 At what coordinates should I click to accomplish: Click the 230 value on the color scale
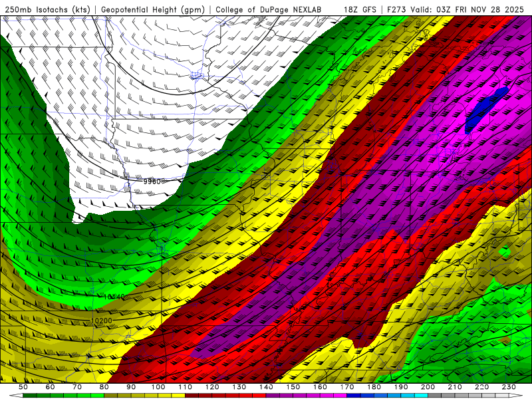(509, 387)
